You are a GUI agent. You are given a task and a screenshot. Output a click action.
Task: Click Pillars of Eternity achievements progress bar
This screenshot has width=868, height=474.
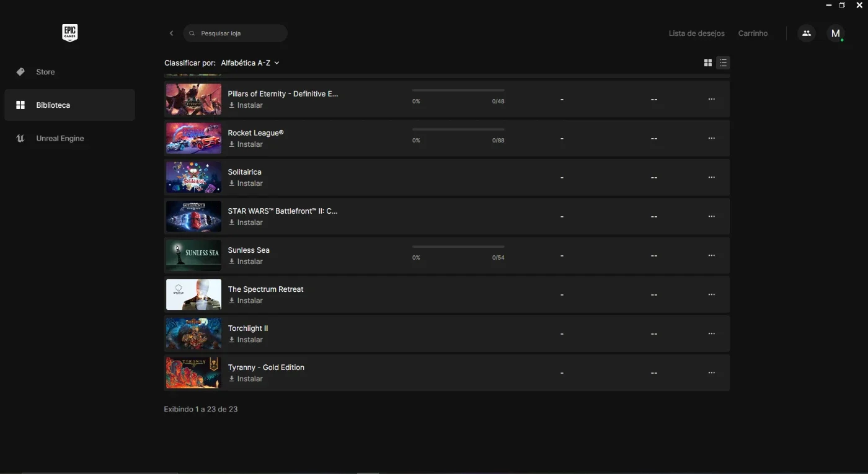pos(458,90)
